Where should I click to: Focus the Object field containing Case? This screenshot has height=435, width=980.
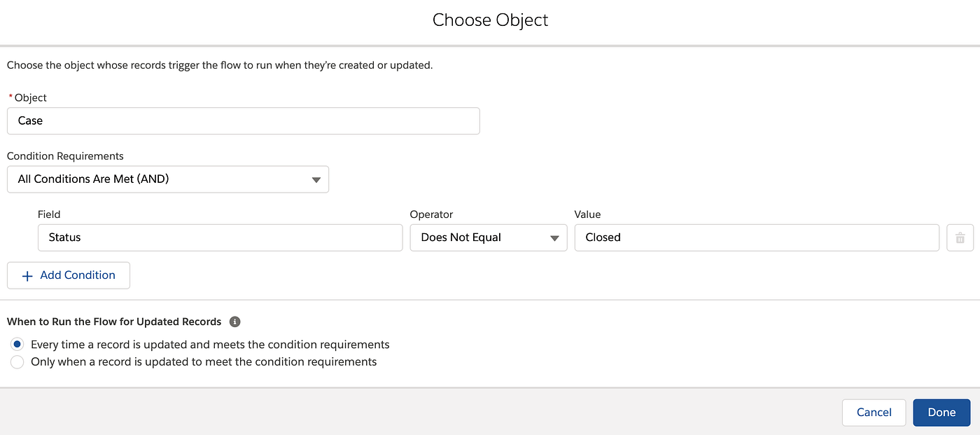coord(243,120)
